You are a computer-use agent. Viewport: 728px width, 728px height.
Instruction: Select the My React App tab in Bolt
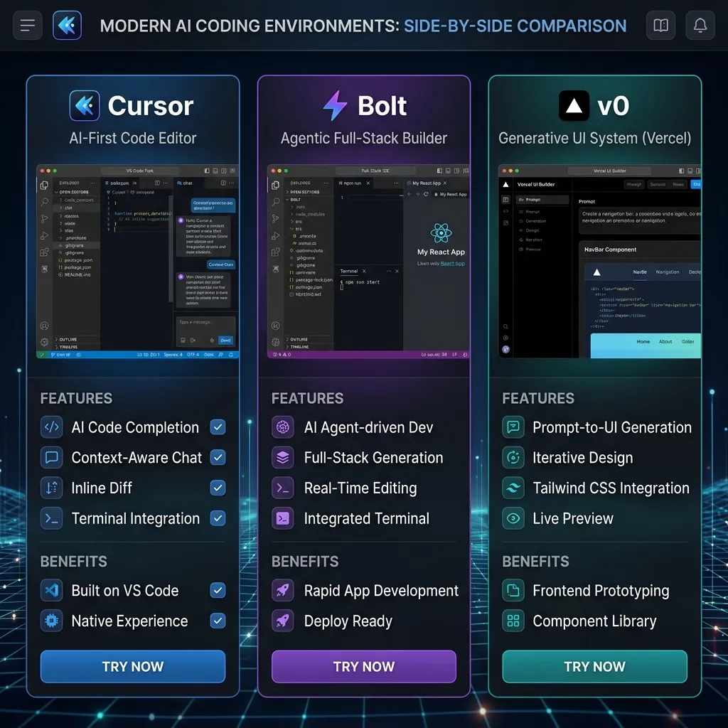427,183
